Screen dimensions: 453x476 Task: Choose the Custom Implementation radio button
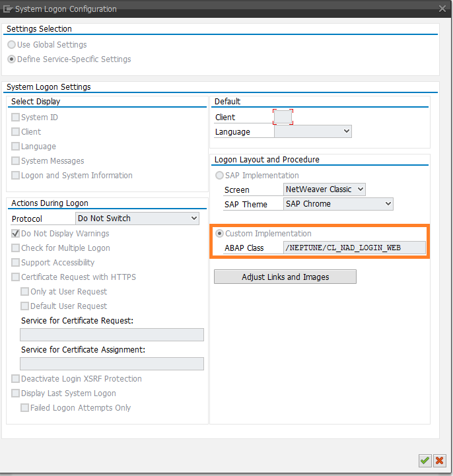220,234
